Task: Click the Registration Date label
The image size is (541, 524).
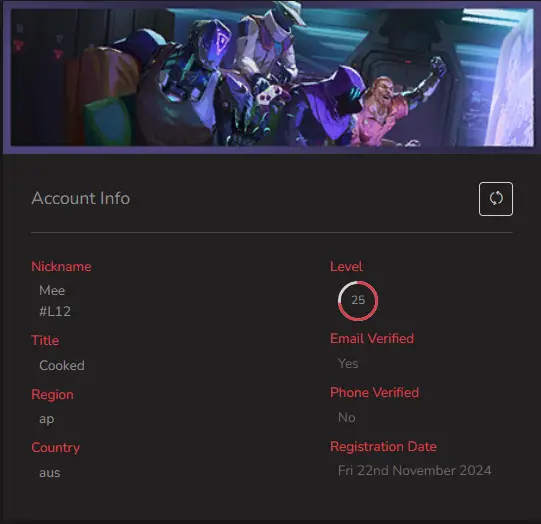Action: coord(383,446)
